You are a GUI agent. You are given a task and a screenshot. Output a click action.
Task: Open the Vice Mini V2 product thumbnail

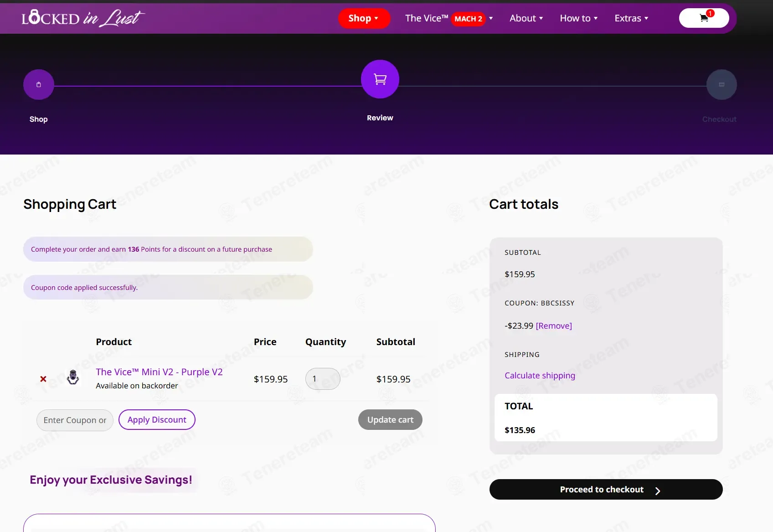click(x=73, y=377)
